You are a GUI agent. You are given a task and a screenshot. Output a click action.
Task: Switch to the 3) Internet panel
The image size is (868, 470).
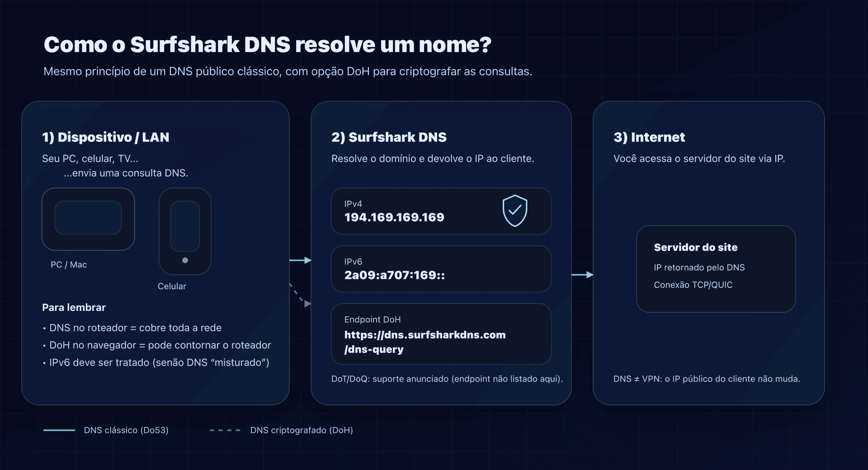click(650, 137)
